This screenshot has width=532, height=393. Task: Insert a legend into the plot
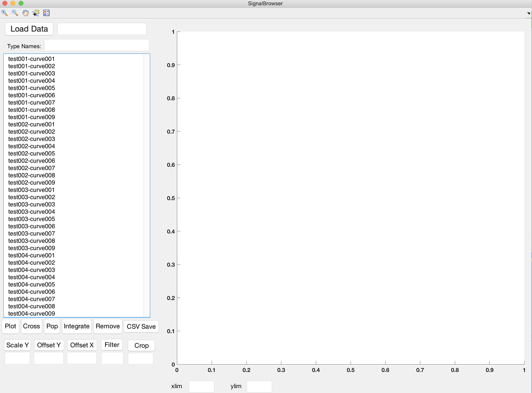[46, 13]
